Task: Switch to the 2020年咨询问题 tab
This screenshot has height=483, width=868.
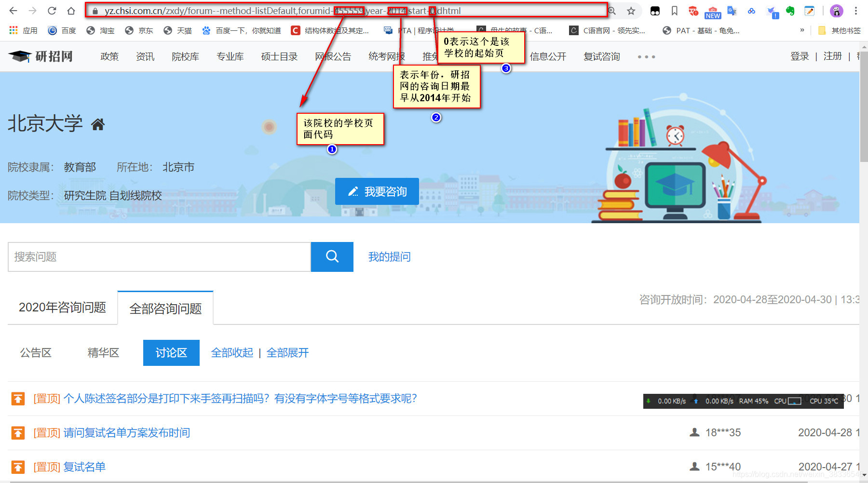Action: point(62,307)
